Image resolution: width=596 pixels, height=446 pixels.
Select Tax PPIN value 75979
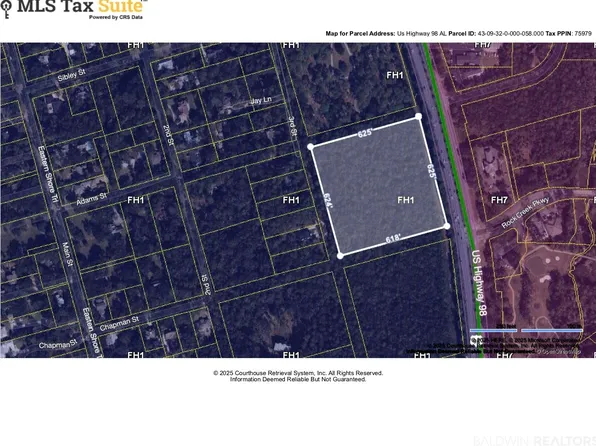(x=583, y=33)
